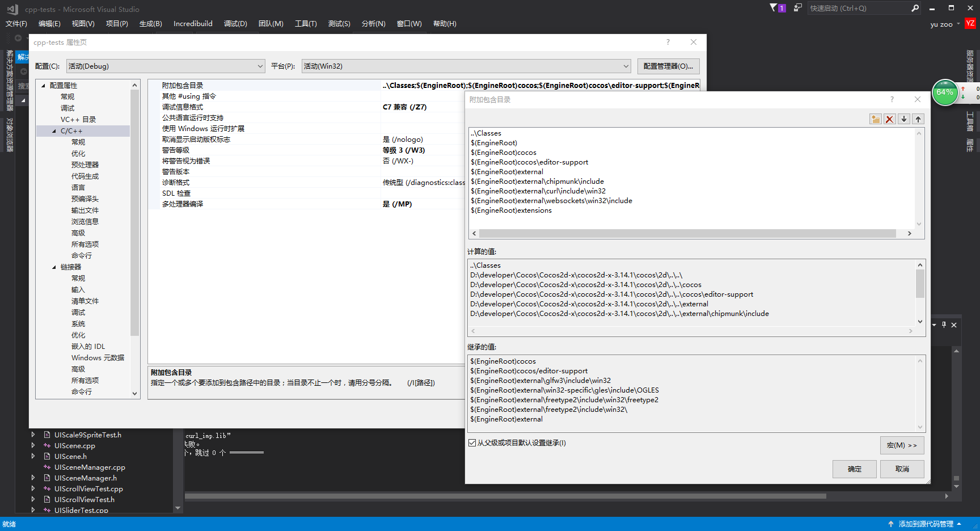The height and width of the screenshot is (531, 980).
Task: Click the help question mark in 附加包含目录 dialog
Action: (892, 99)
